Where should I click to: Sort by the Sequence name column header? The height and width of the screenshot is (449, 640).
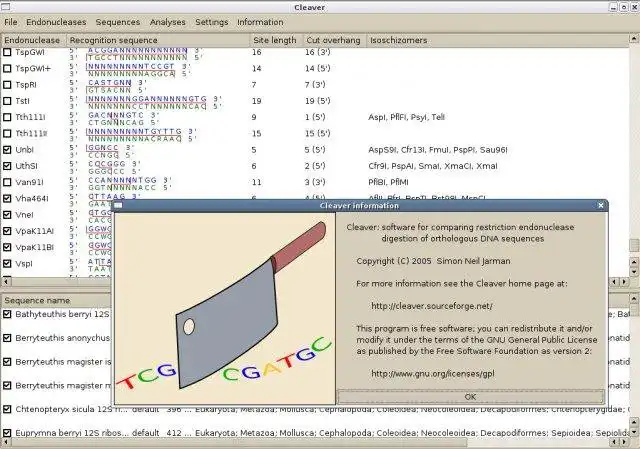56,301
